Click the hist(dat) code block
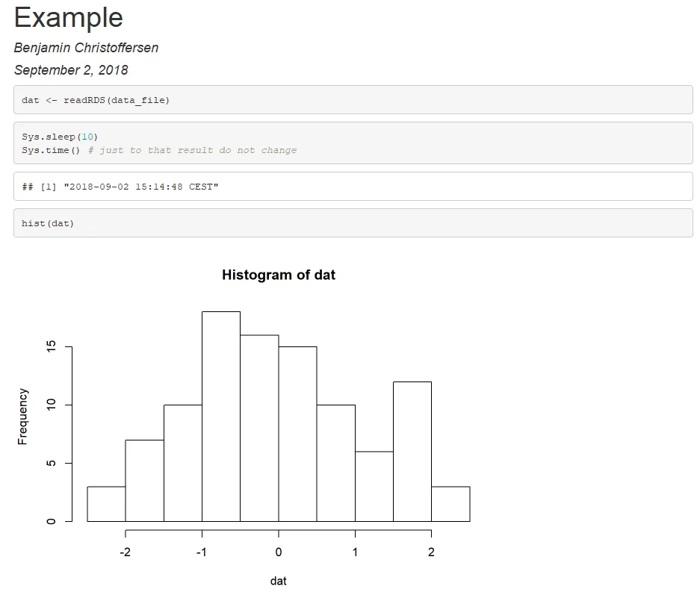The image size is (700, 598). (x=49, y=223)
